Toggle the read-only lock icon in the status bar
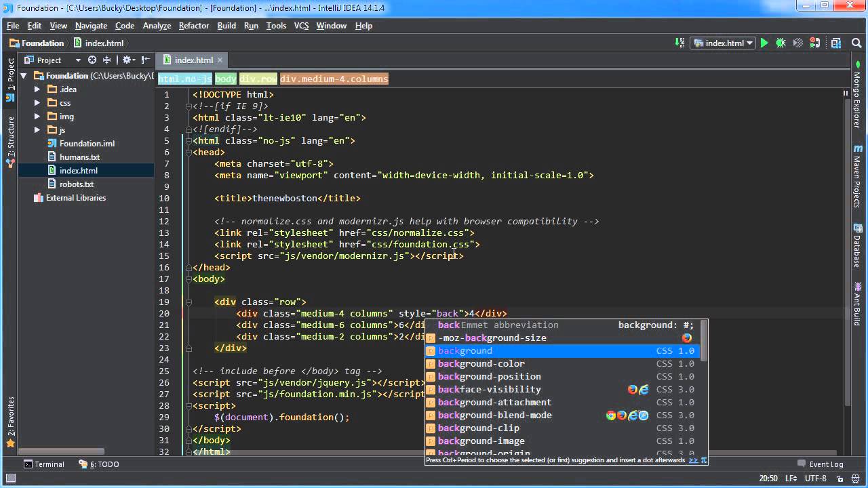 (838, 479)
